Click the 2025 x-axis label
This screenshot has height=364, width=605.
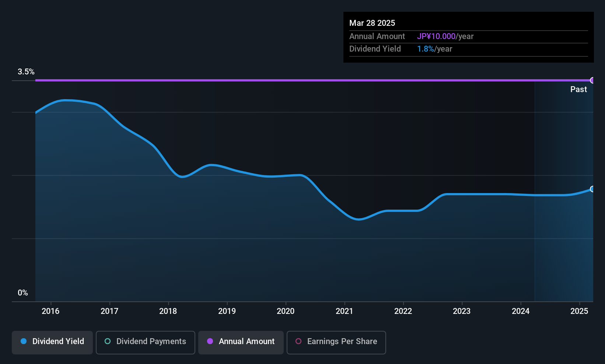pos(579,311)
